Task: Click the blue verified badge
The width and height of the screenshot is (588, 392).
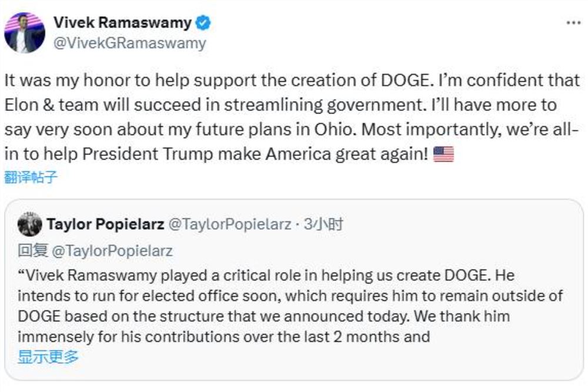Action: click(203, 24)
